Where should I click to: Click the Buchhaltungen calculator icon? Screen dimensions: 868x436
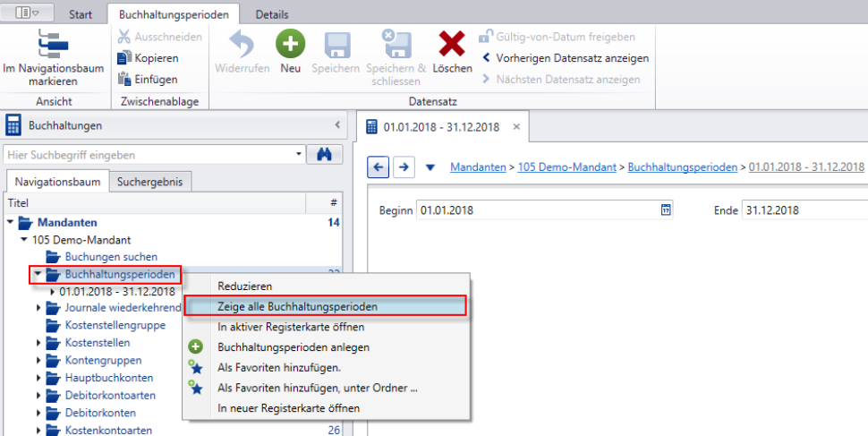(x=13, y=125)
